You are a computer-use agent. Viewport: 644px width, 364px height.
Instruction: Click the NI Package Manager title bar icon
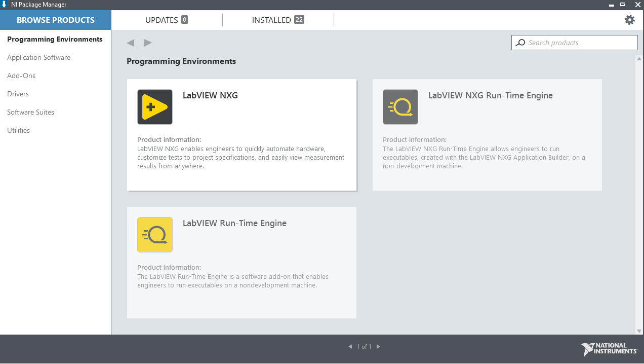click(x=4, y=5)
